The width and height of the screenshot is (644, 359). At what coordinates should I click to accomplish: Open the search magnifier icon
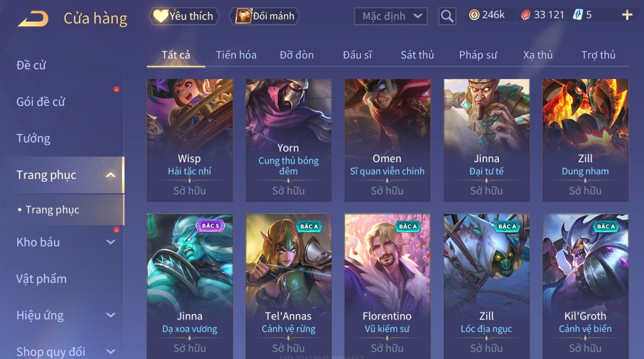pyautogui.click(x=447, y=16)
